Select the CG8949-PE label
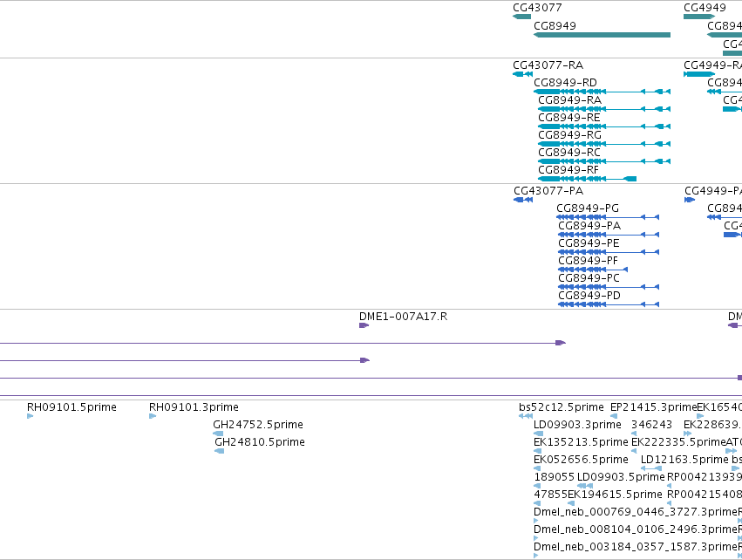The width and height of the screenshot is (742, 560). coord(589,243)
